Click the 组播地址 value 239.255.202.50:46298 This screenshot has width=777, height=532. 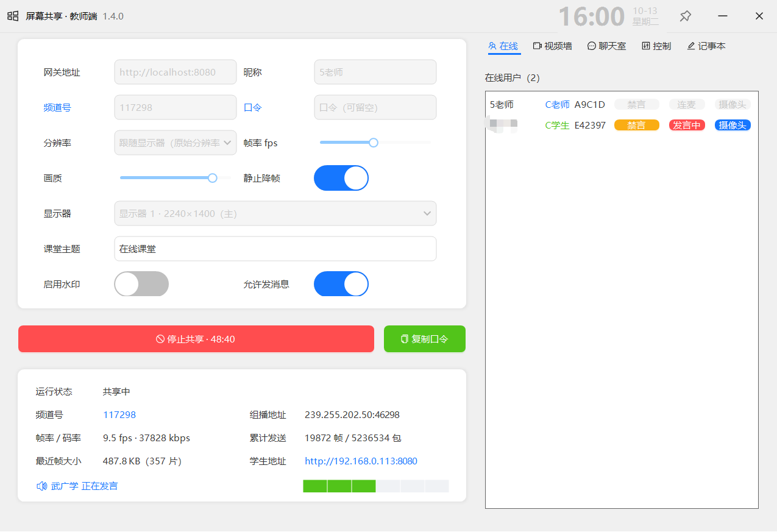(x=352, y=415)
